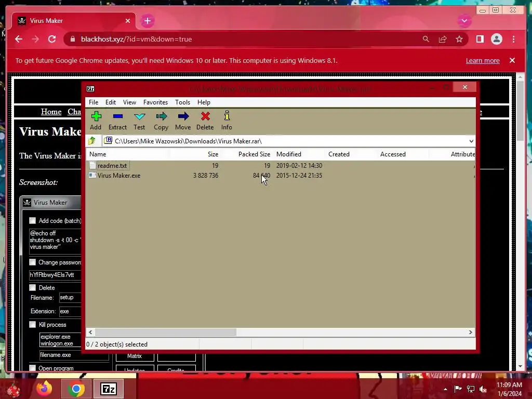Click the Matrix button in the screenshot

coord(135,356)
